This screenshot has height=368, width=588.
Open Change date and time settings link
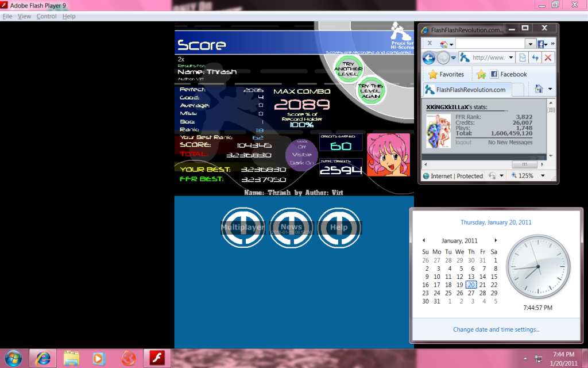click(x=496, y=329)
